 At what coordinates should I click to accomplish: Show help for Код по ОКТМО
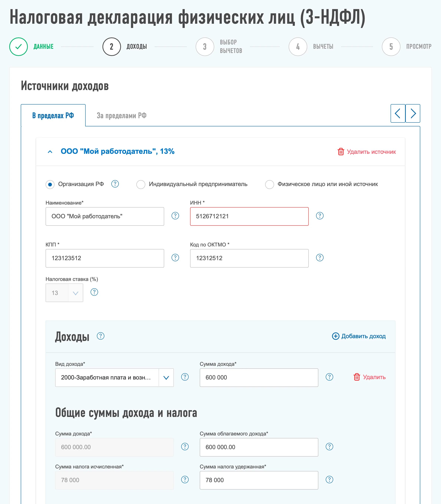pyautogui.click(x=319, y=258)
